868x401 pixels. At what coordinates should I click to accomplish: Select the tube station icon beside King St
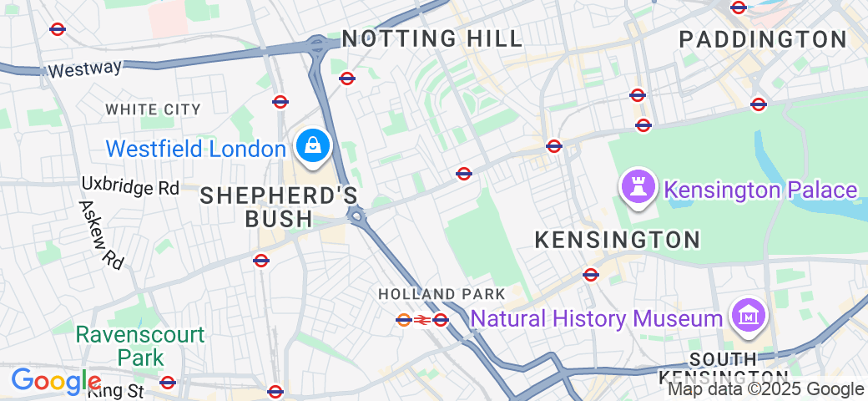(x=167, y=382)
